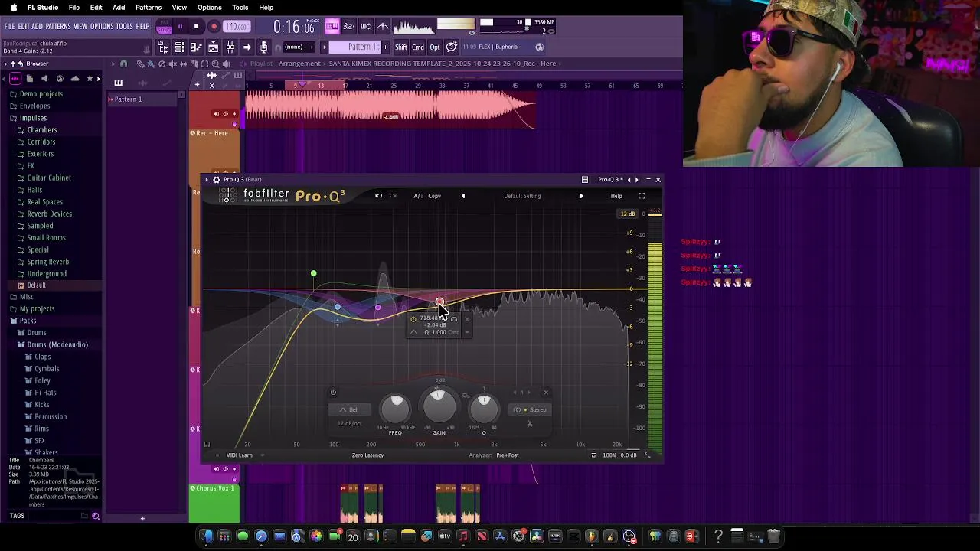The height and width of the screenshot is (551, 980).
Task: Toggle band power in the bottom band controls
Action: pyautogui.click(x=333, y=393)
